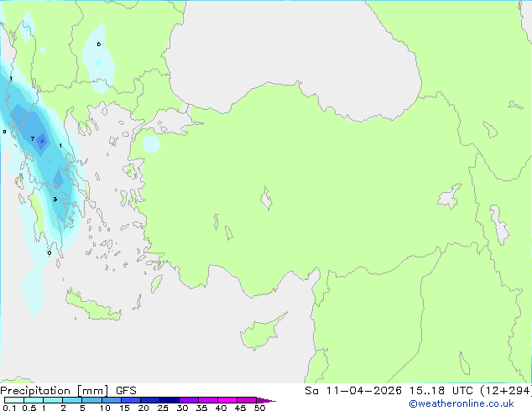Image resolution: width=532 pixels, height=411 pixels.
Task: Click the 45–50 mm legend swatch
Action: 247,400
